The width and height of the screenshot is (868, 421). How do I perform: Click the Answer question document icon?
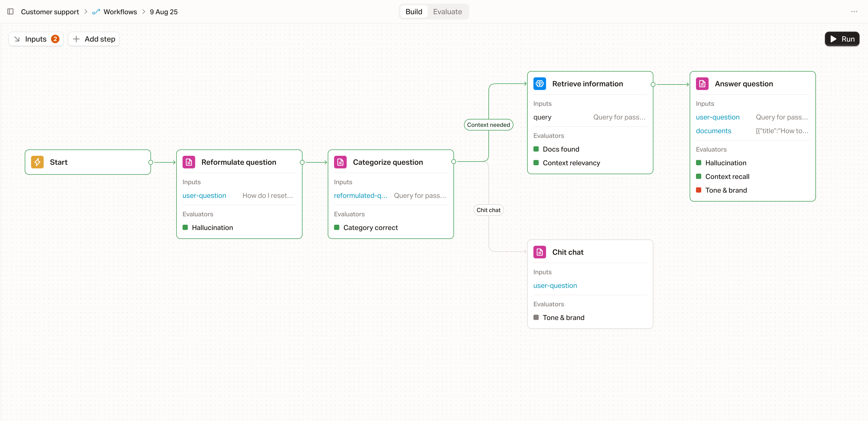pyautogui.click(x=702, y=84)
